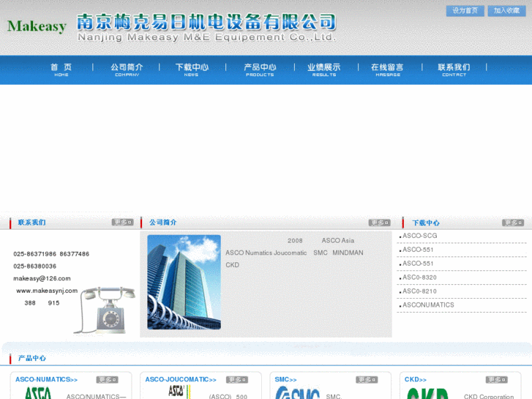Open the ASC0-8320 download link
The image size is (532, 399).
[419, 277]
